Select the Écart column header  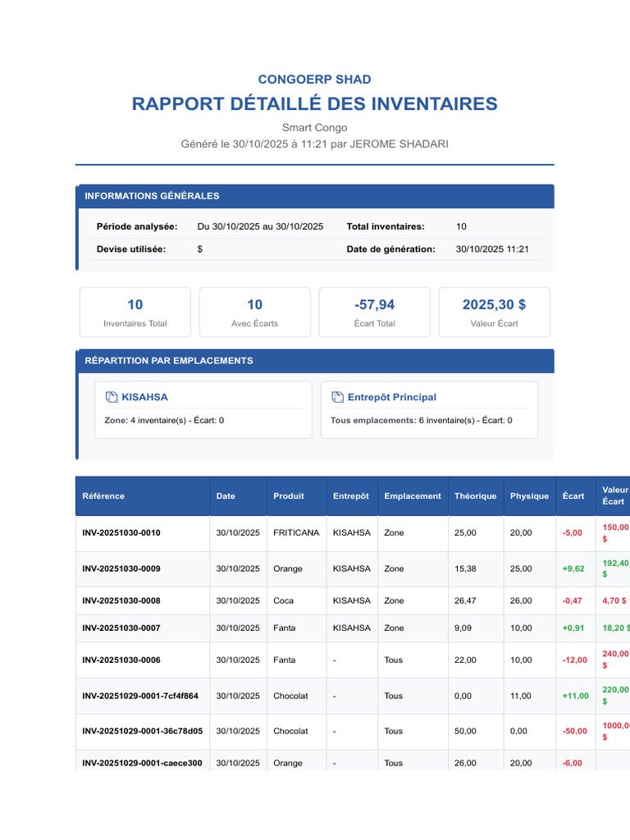573,496
